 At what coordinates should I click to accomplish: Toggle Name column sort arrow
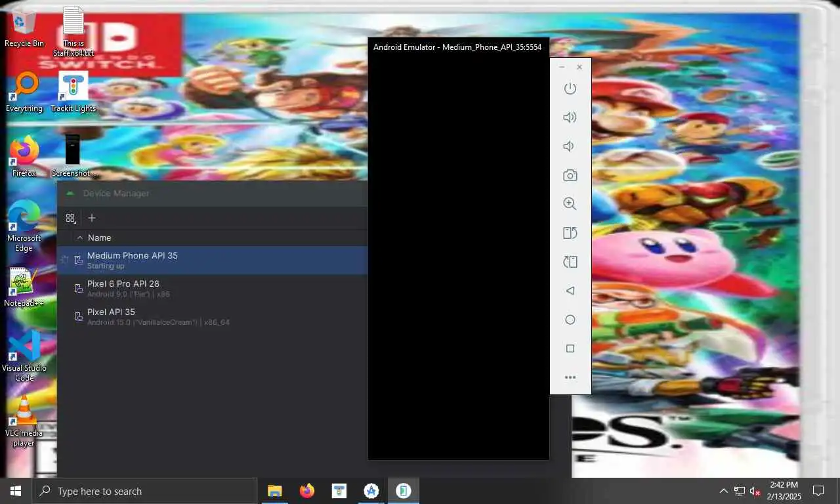(x=80, y=238)
